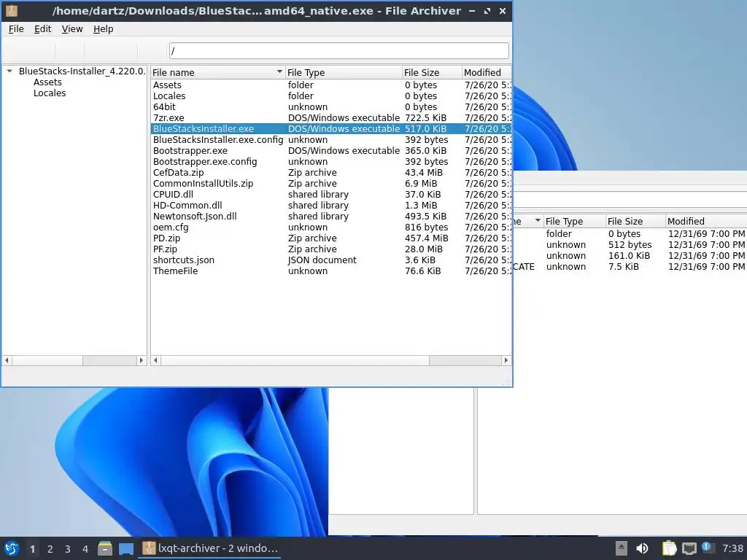Screen dimensions: 747x560
Task: Open the LXQt start menu icon
Action: pyautogui.click(x=12, y=548)
